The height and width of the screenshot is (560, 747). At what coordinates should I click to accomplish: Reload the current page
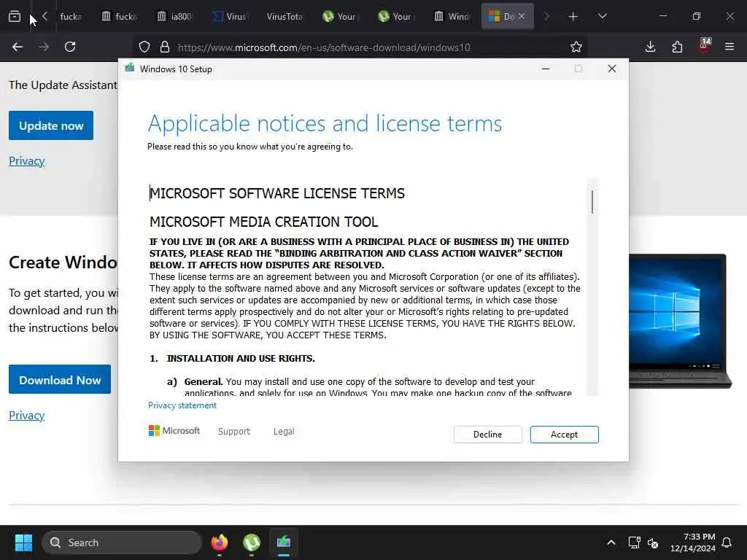click(x=70, y=47)
